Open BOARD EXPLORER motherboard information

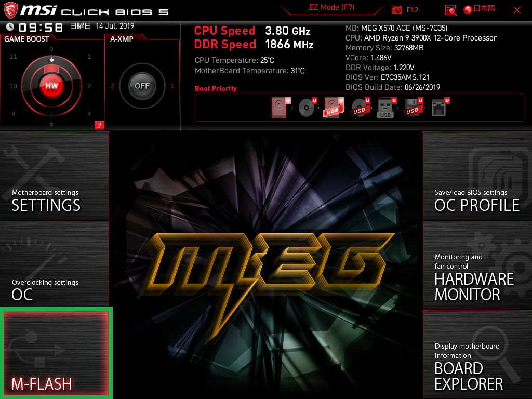point(477,355)
